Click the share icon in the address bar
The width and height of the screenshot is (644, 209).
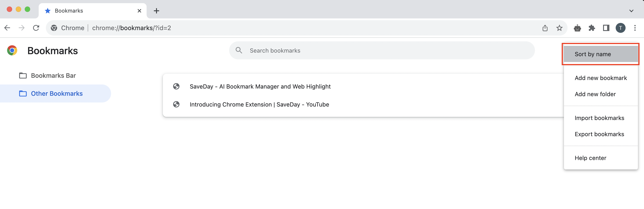[545, 28]
